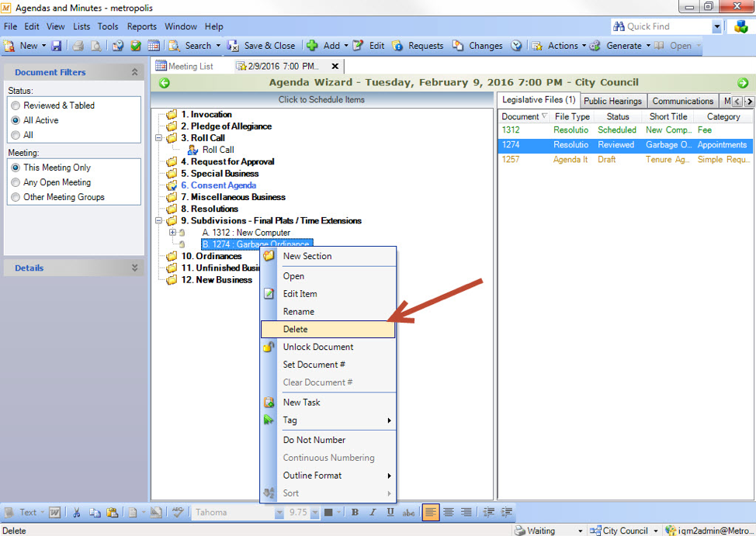This screenshot has width=756, height=536.
Task: Click the clock icon next to Changes
Action: (516, 46)
